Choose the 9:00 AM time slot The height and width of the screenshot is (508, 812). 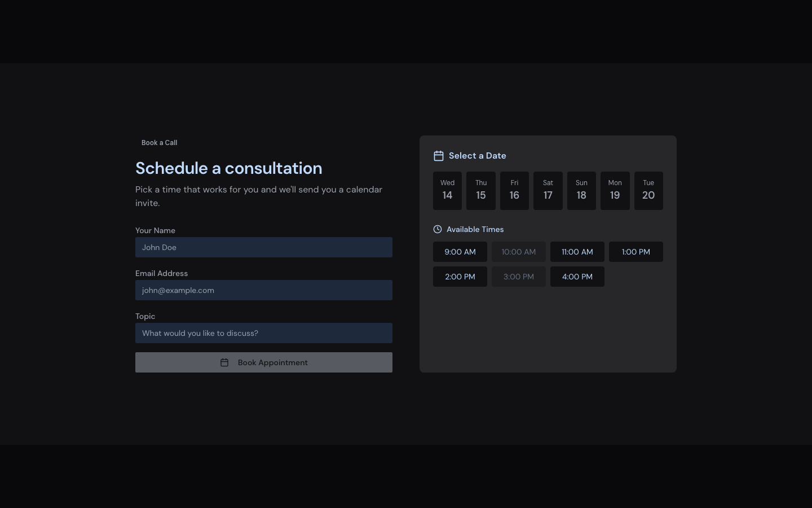[460, 252]
